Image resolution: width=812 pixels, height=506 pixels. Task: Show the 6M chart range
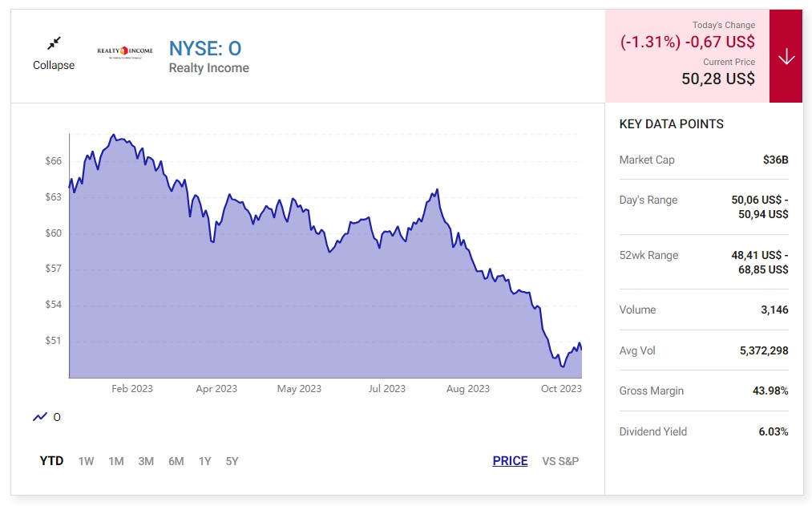pyautogui.click(x=176, y=461)
